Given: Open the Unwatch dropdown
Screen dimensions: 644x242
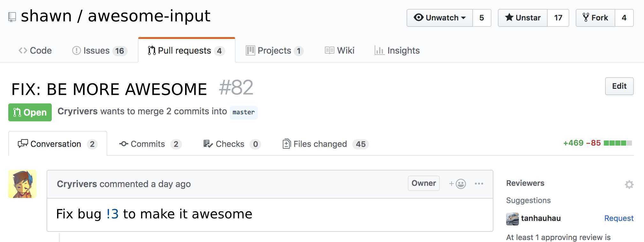Looking at the screenshot, I should coord(440,18).
